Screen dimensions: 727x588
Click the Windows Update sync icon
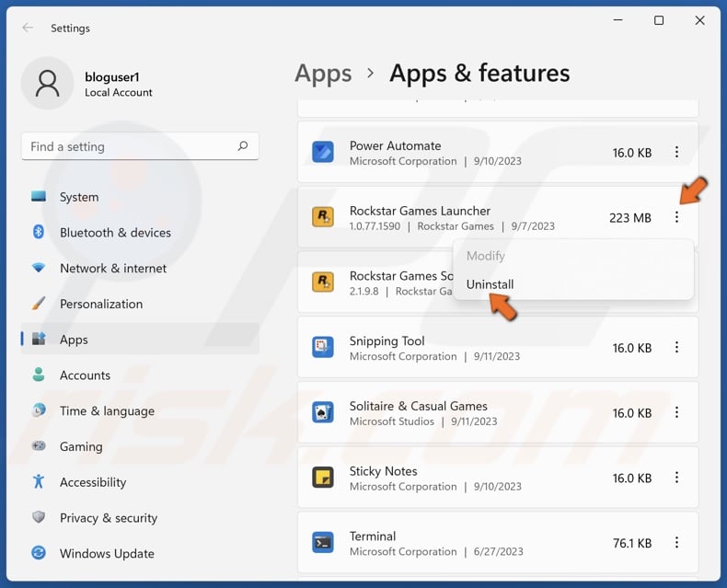coord(39,553)
